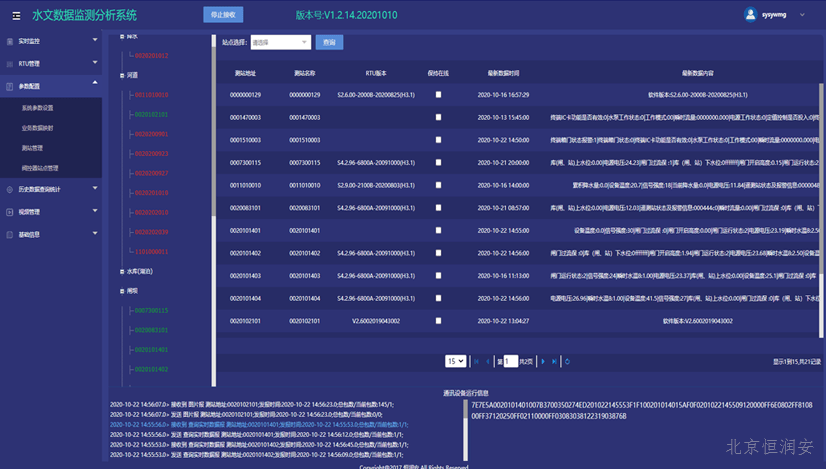This screenshot has height=469, width=826.
Task: Expand the user account dropdown arrow
Action: pos(802,15)
